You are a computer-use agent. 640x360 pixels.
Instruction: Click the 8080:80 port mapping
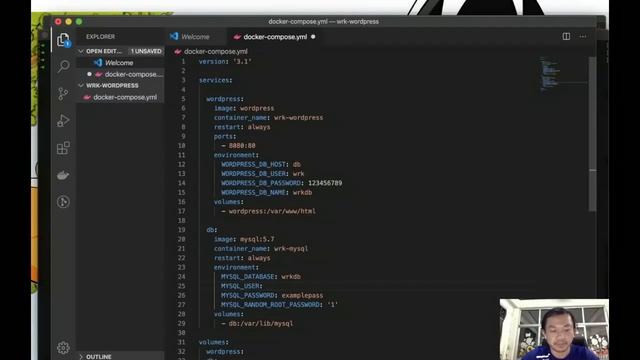click(x=242, y=146)
